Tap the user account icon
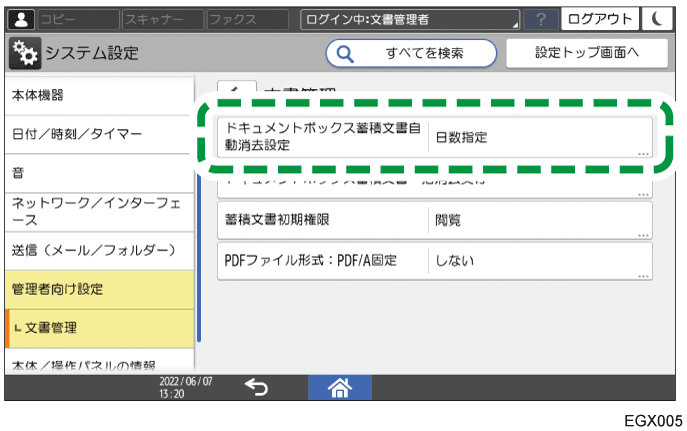The image size is (687, 431). pyautogui.click(x=21, y=20)
